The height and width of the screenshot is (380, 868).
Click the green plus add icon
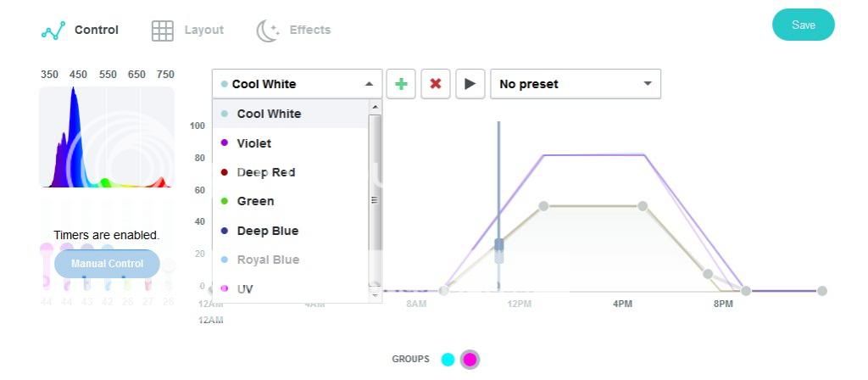point(402,84)
